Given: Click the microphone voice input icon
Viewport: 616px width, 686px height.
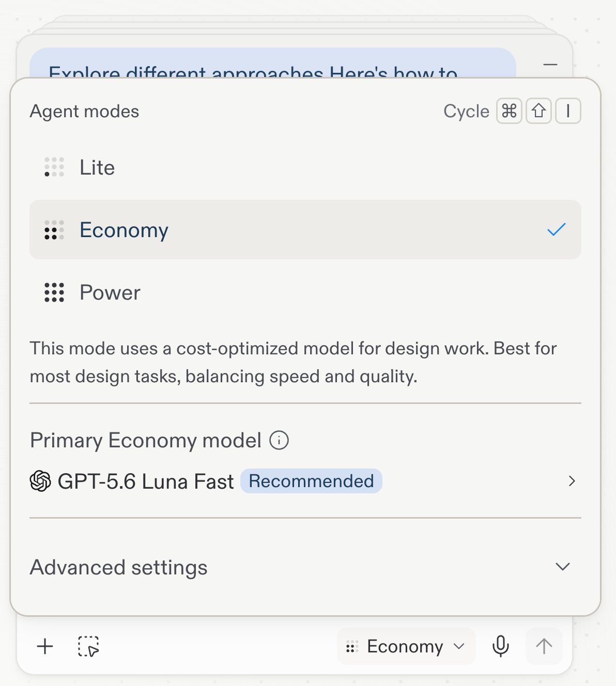Looking at the screenshot, I should [500, 646].
